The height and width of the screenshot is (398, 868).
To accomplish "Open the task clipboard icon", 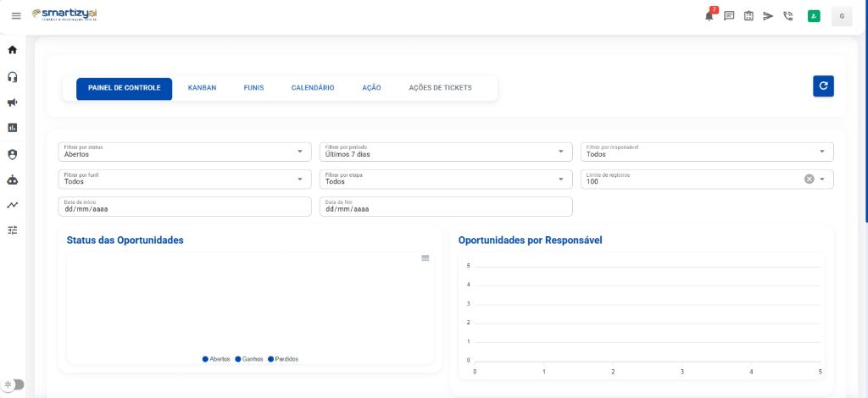I will click(748, 16).
